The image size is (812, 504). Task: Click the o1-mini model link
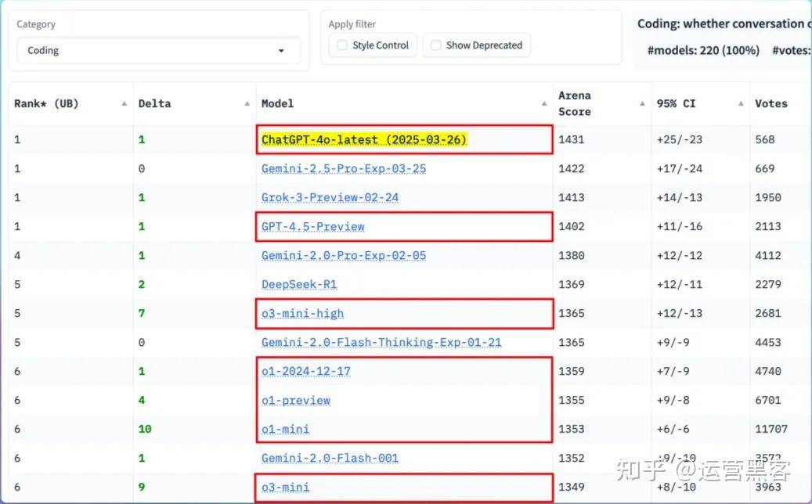(285, 430)
